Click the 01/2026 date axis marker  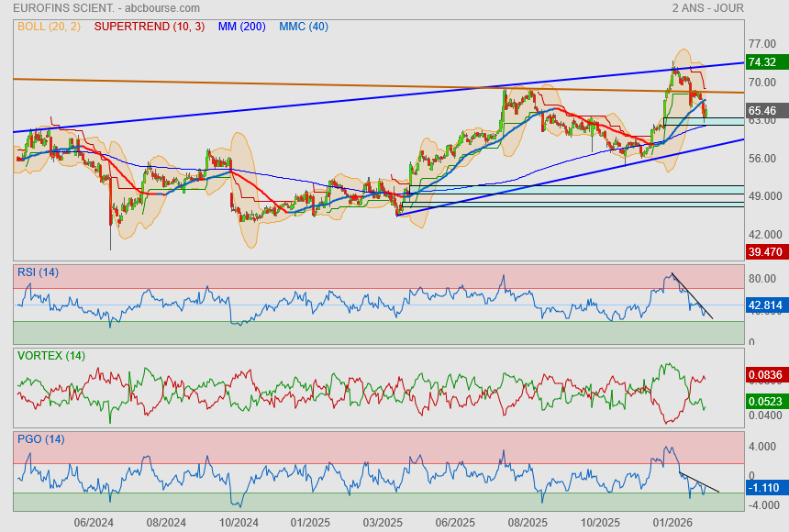[673, 522]
